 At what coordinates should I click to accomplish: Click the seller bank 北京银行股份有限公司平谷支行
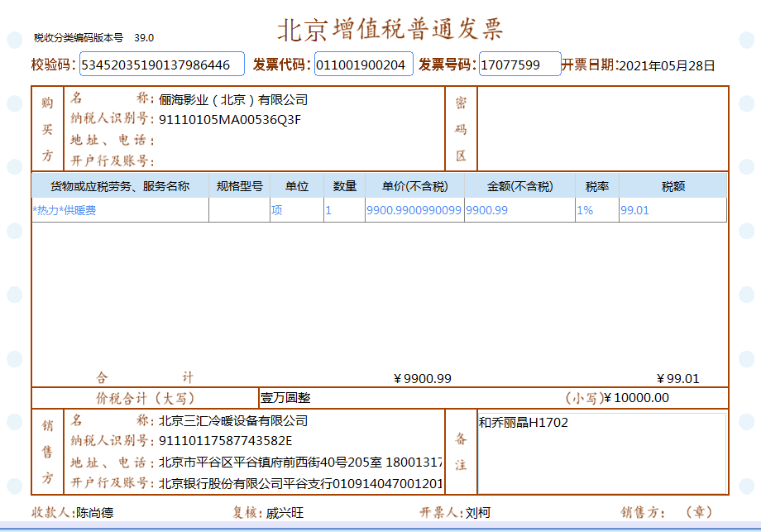(246, 483)
